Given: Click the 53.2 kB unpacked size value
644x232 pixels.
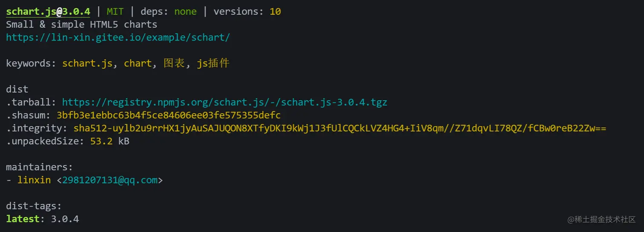Looking at the screenshot, I should coord(110,141).
